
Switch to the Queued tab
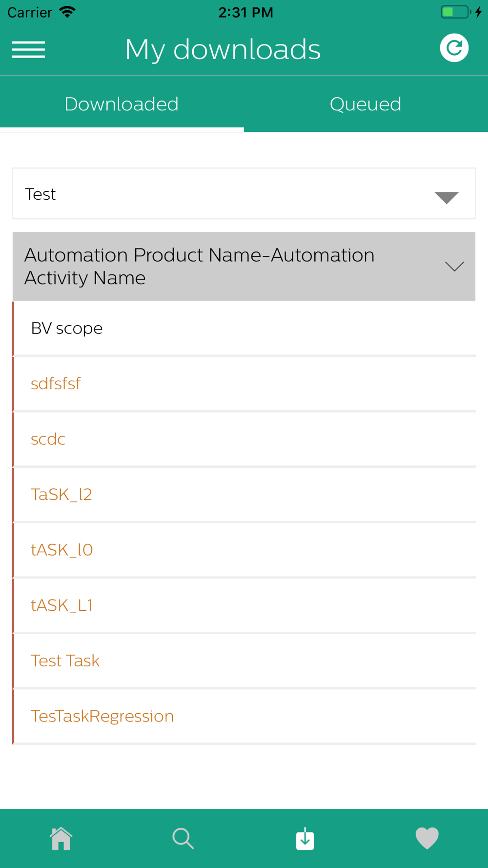coord(366,104)
